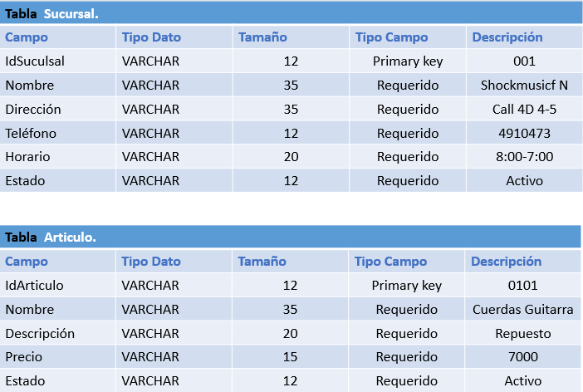
Task: Select the IdArticulo field cell
Action: pyautogui.click(x=34, y=285)
